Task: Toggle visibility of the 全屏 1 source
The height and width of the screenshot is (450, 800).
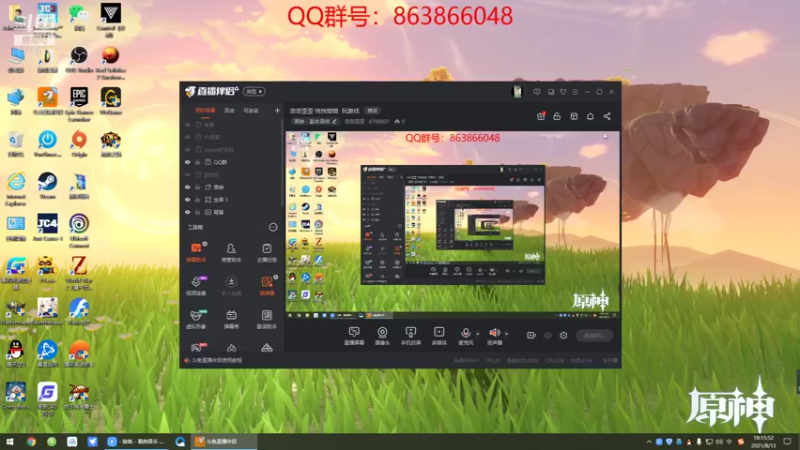Action: coord(188,199)
